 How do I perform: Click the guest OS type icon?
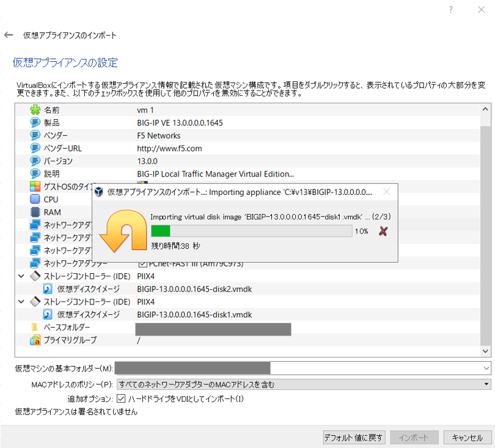pyautogui.click(x=35, y=186)
